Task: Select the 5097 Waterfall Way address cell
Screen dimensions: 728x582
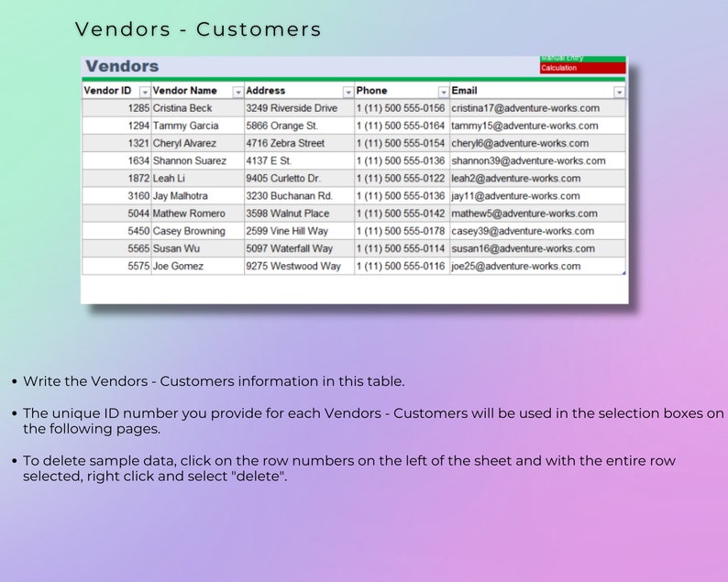Action: (300, 248)
